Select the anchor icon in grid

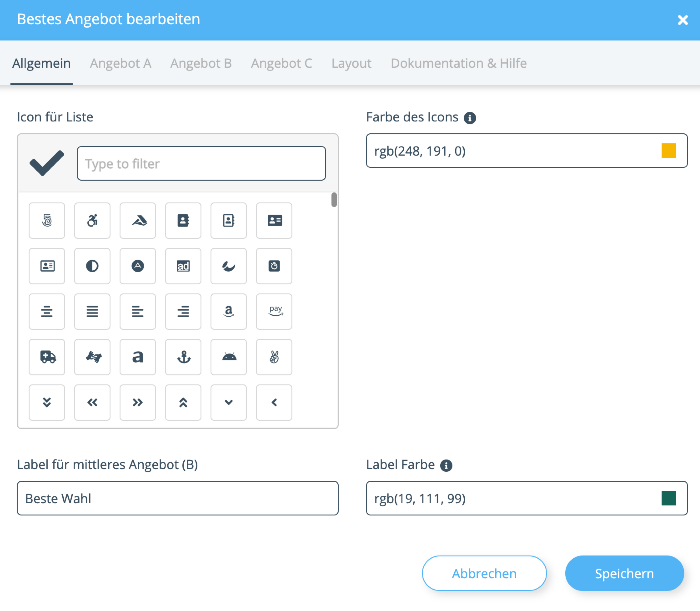coord(183,357)
